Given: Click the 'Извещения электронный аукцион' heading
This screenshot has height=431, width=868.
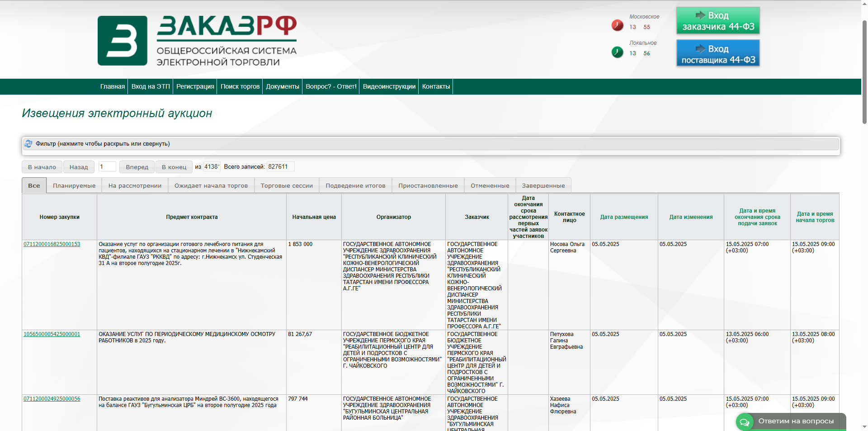Looking at the screenshot, I should pos(117,114).
